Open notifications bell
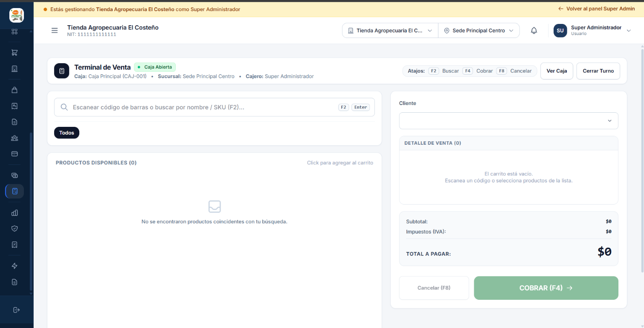The height and width of the screenshot is (328, 644). [534, 31]
